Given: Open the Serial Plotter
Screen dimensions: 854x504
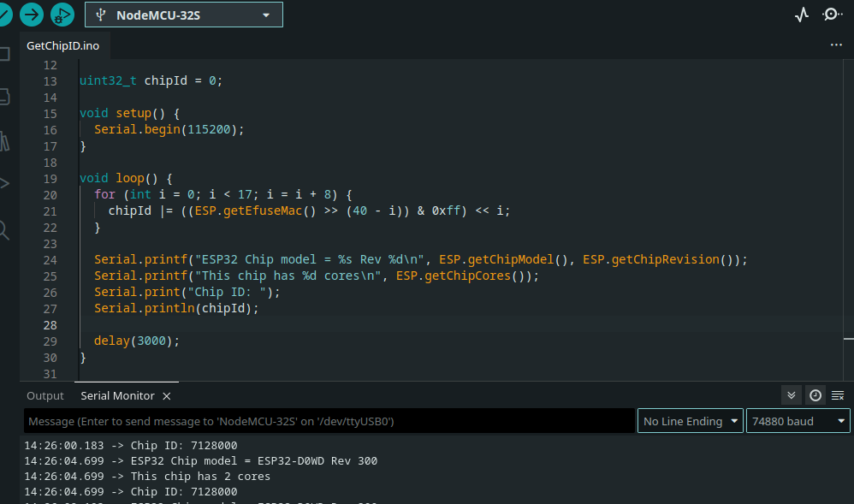Looking at the screenshot, I should click(802, 15).
